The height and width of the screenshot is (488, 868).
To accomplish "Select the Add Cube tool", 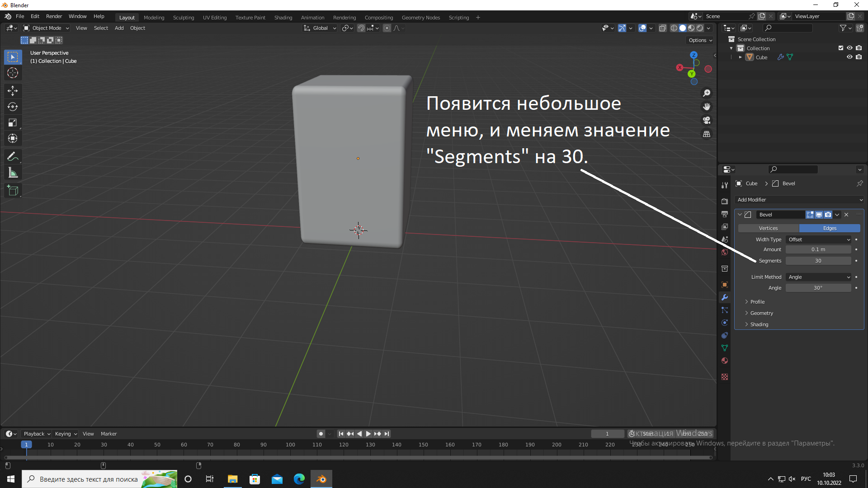I will (x=13, y=191).
